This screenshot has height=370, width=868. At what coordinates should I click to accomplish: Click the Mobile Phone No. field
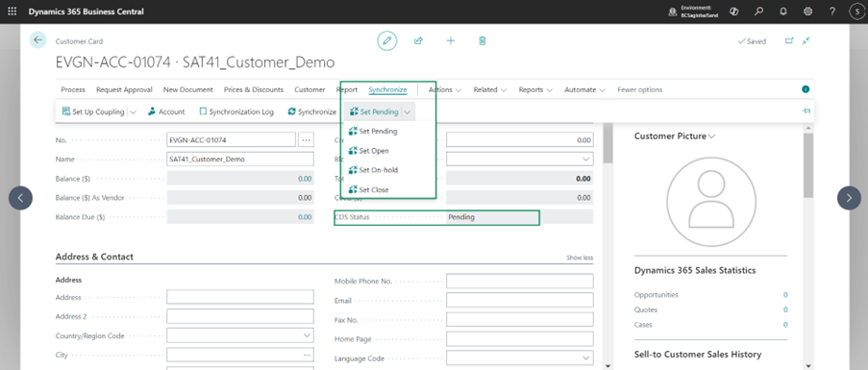519,281
